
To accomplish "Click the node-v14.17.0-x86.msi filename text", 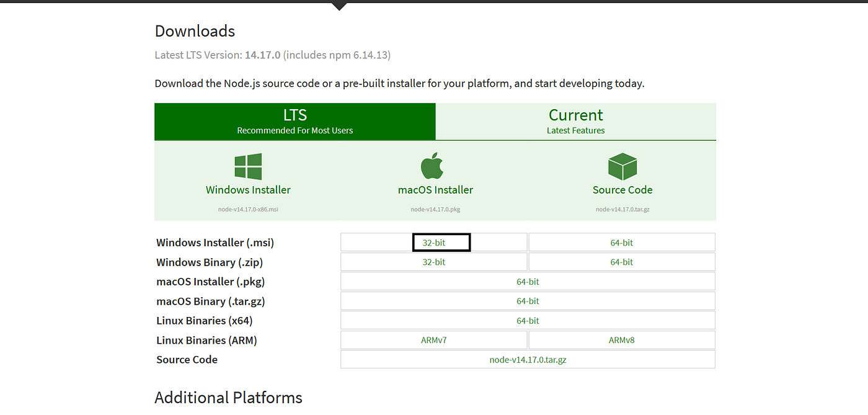I will (248, 210).
